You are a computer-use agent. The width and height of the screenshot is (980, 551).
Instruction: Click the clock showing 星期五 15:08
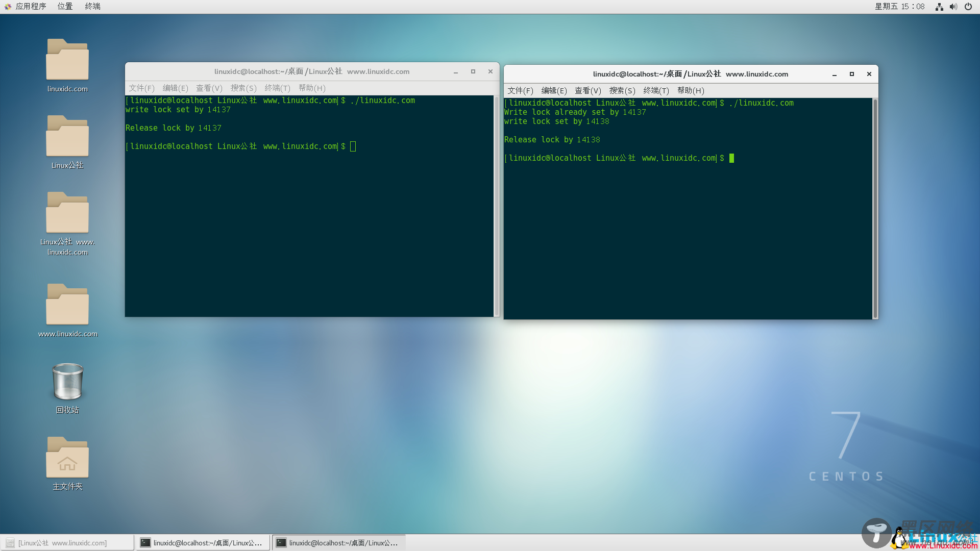pyautogui.click(x=900, y=7)
